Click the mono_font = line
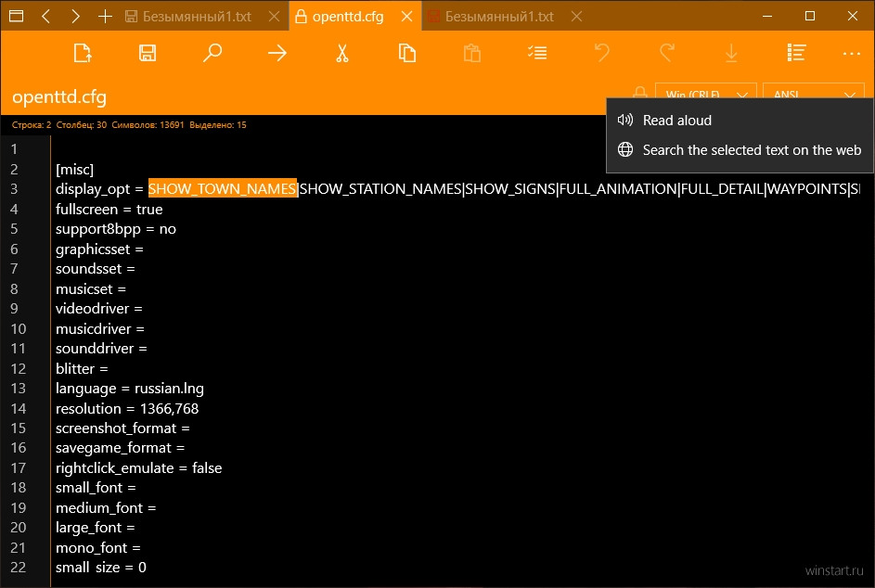Viewport: 875px width, 588px height. pos(98,548)
